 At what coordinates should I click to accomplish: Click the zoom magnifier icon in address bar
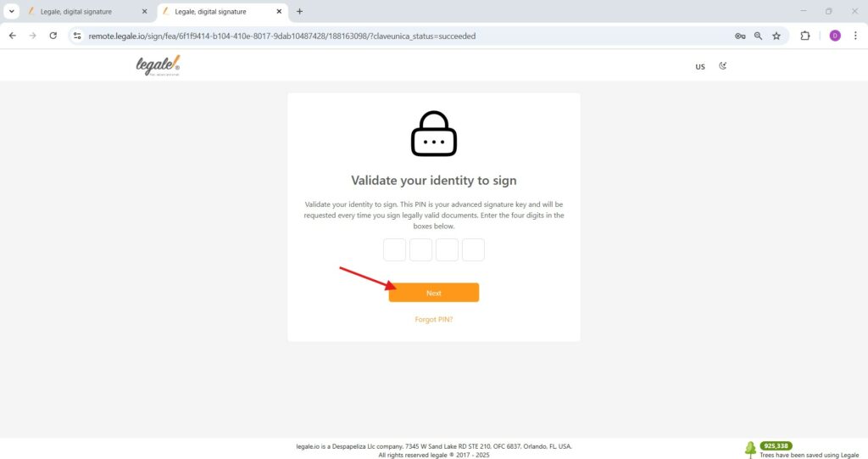pos(758,36)
